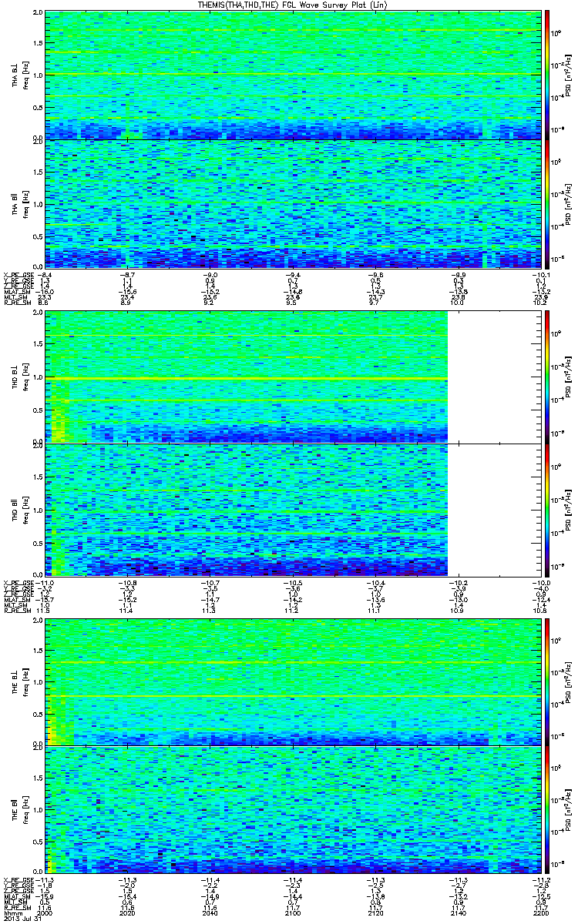The image size is (578, 924).
Task: Click the THE B-perpendicular PSD color bar
Action: coord(548,681)
